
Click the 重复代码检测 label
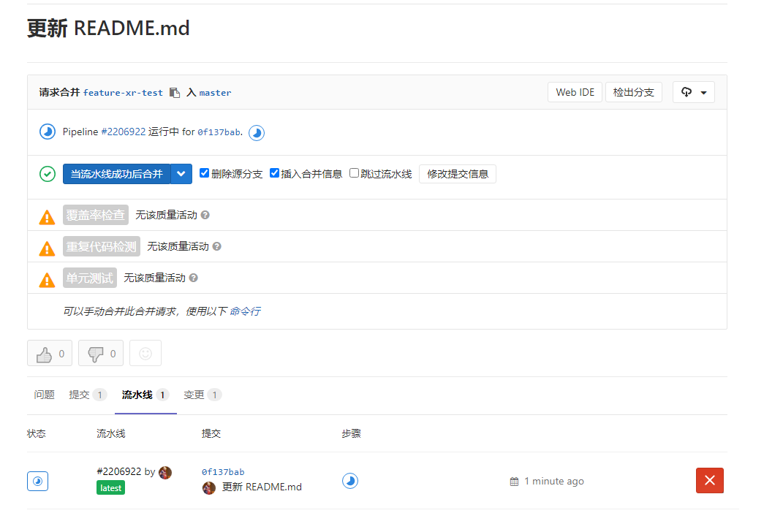[102, 246]
